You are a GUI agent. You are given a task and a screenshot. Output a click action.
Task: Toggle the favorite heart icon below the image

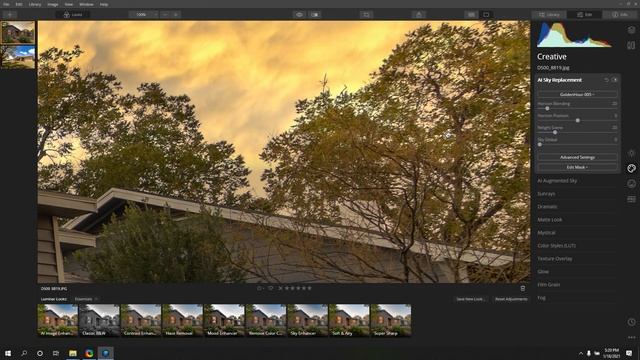coord(270,288)
